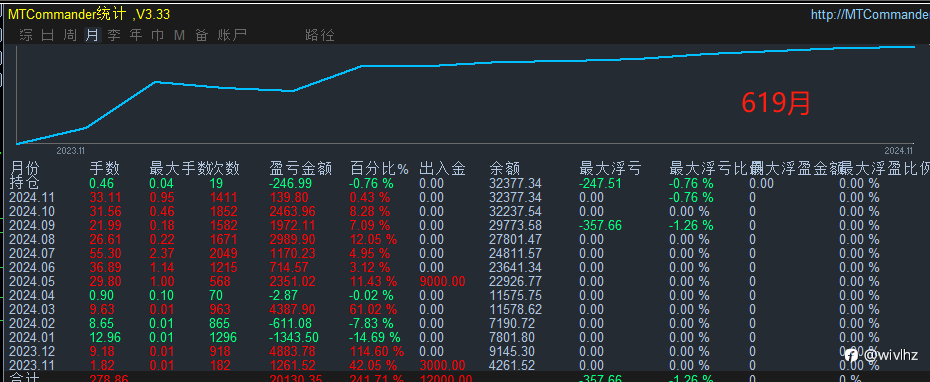Click percentage value 114.60 %

pyautogui.click(x=377, y=352)
